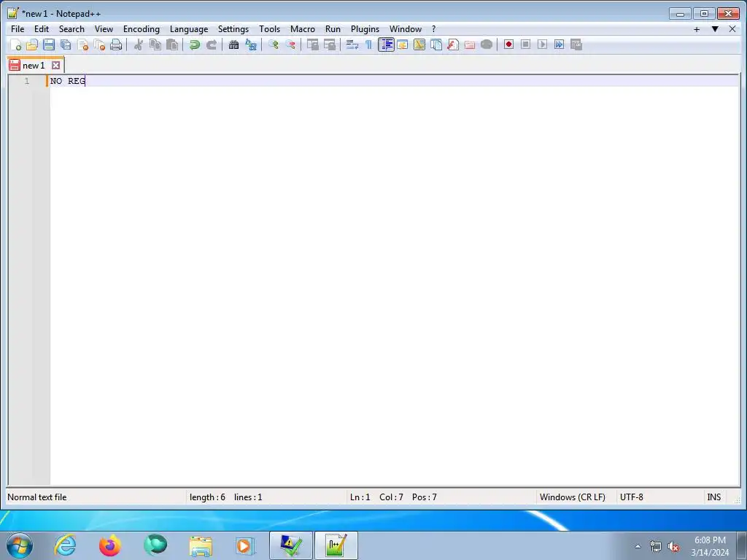Toggle synchronize horizontal scrolling icon

click(329, 44)
